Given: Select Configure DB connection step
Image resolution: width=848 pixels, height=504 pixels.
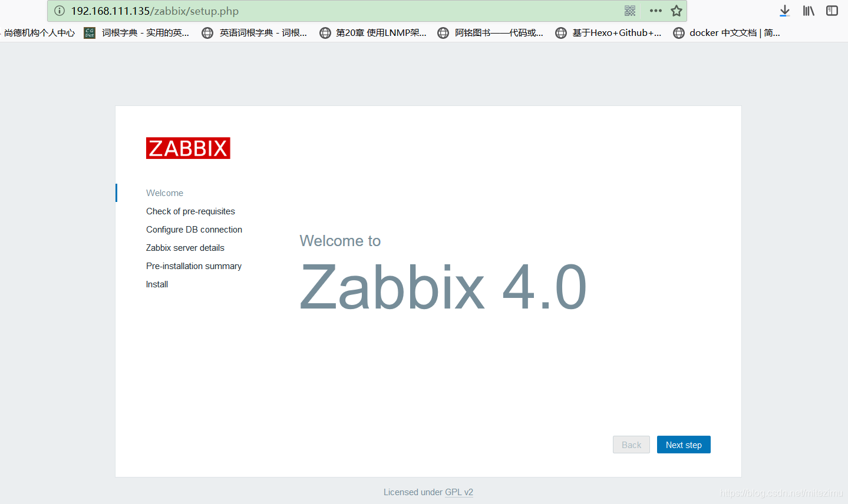Looking at the screenshot, I should [194, 230].
